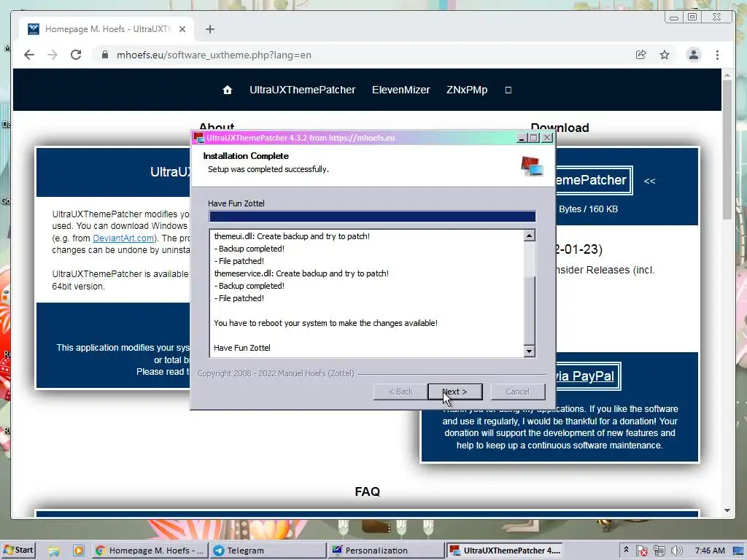747x560 pixels.
Task: Follow the DeviantArt.com link
Action: pos(123,238)
